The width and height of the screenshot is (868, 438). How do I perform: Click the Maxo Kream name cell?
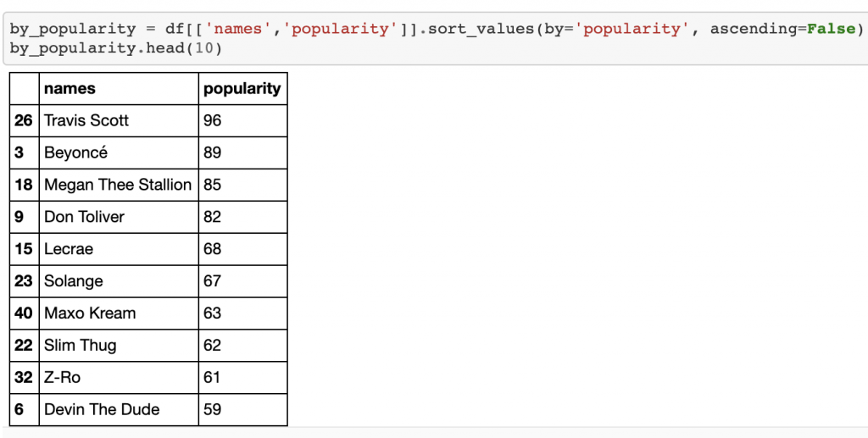tap(119, 313)
